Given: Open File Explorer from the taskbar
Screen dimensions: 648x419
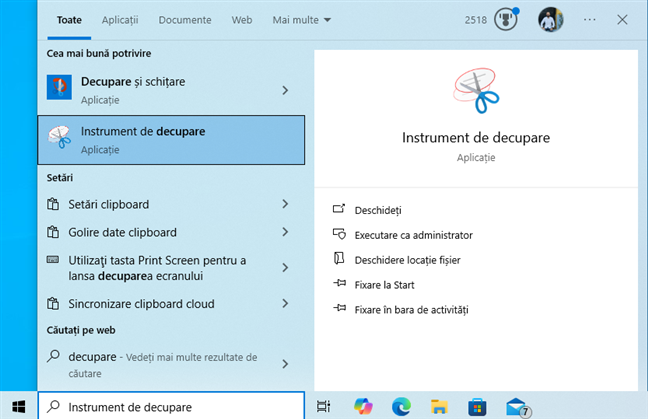Looking at the screenshot, I should tap(439, 406).
